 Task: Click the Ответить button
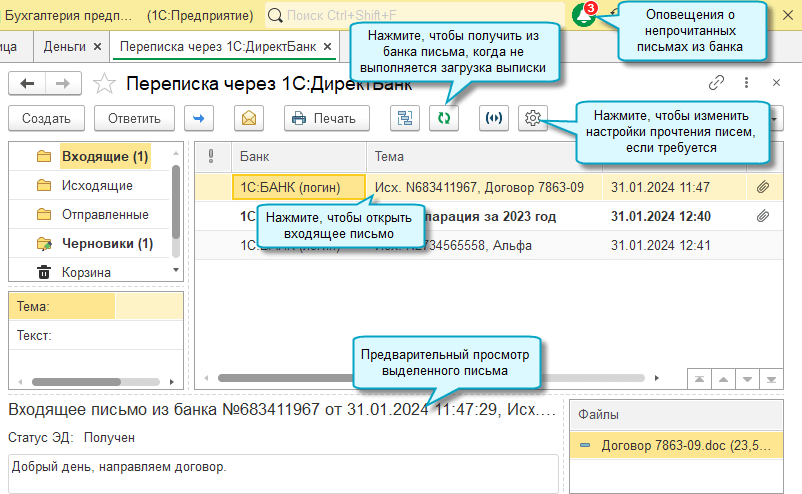[x=134, y=118]
